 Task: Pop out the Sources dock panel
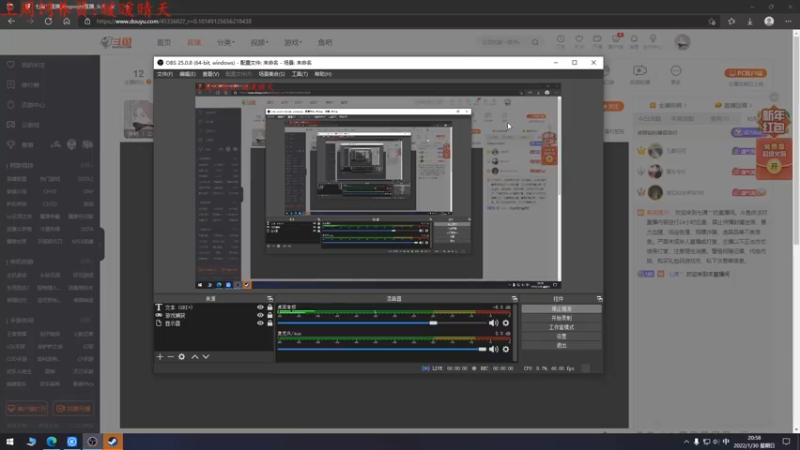click(x=270, y=298)
